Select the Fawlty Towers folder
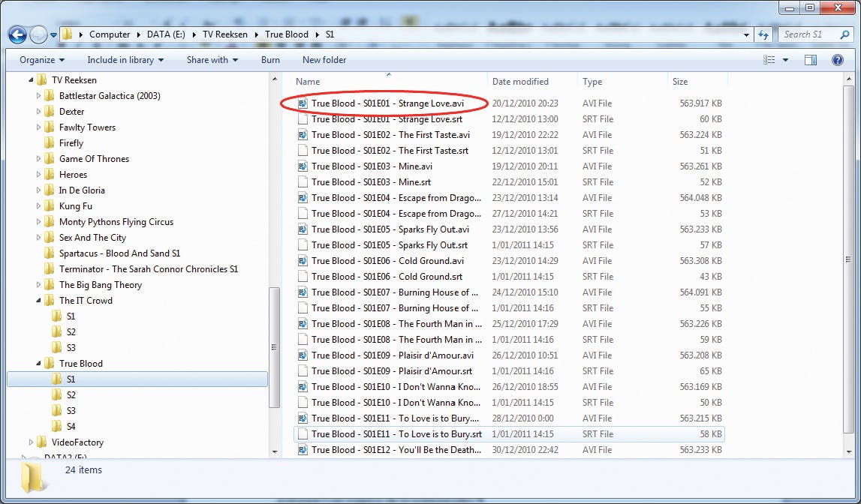The width and height of the screenshot is (861, 504). (87, 127)
